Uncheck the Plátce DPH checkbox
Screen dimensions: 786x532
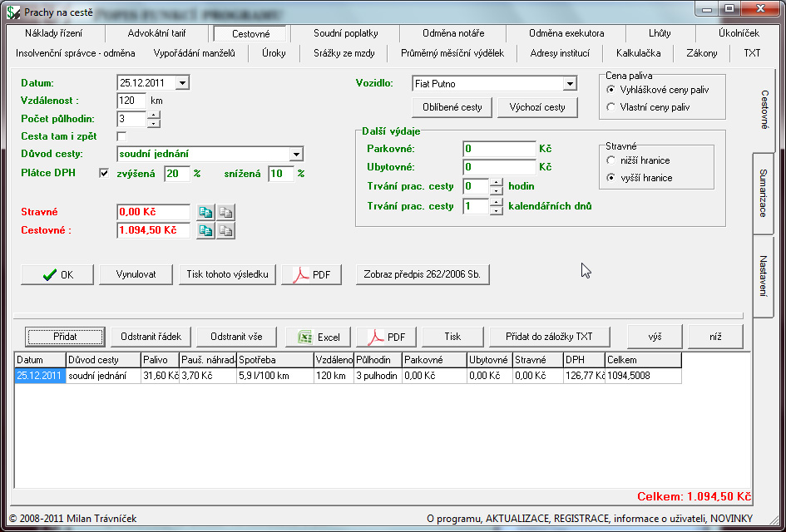pyautogui.click(x=104, y=174)
